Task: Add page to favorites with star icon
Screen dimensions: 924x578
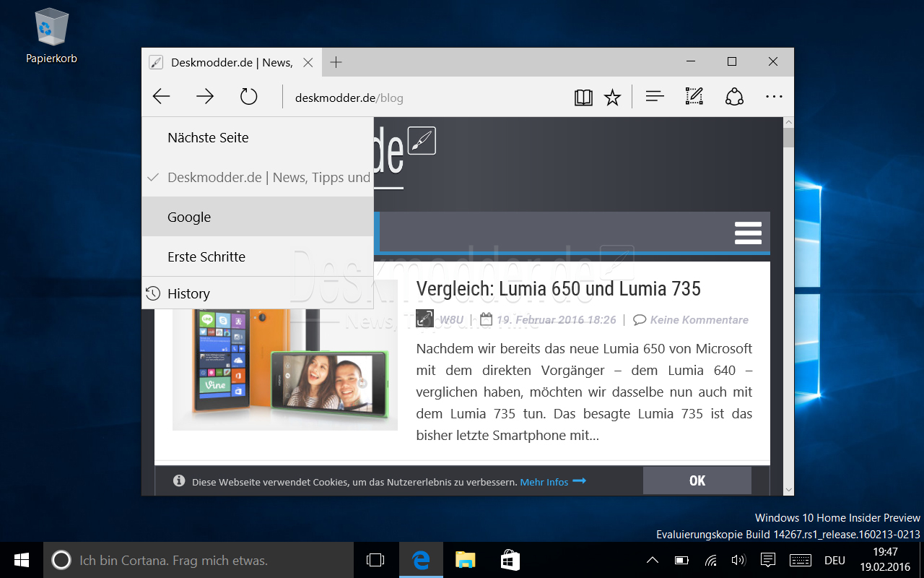Action: click(612, 98)
